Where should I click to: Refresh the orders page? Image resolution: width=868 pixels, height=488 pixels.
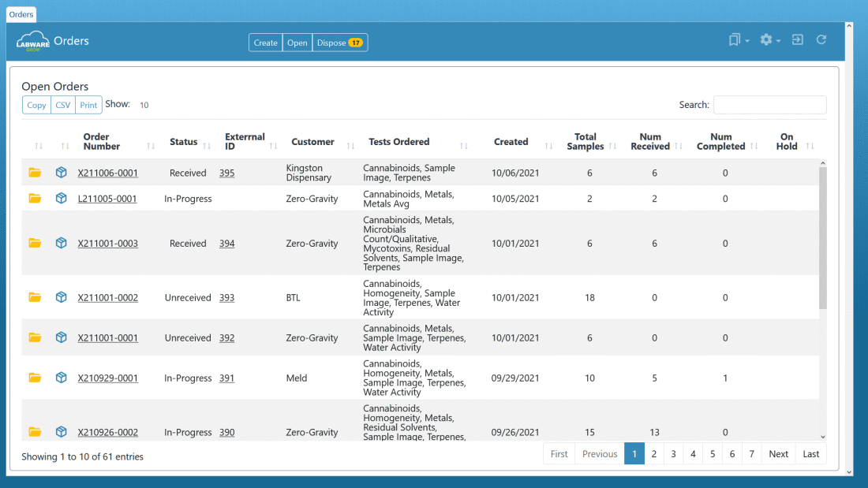tap(821, 39)
